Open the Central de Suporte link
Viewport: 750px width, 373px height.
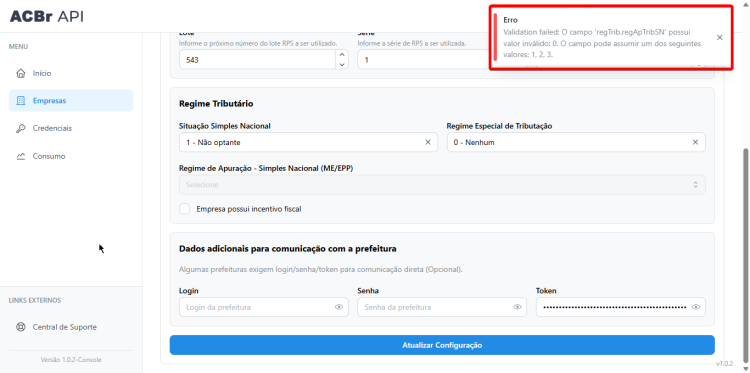[x=71, y=328]
